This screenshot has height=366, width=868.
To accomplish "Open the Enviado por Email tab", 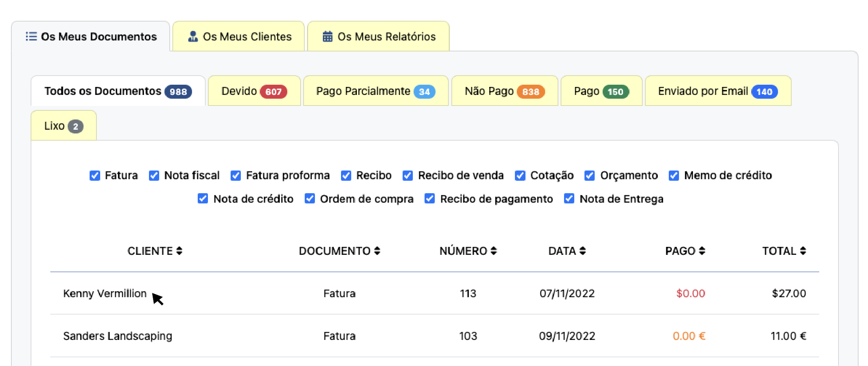I will [x=718, y=91].
